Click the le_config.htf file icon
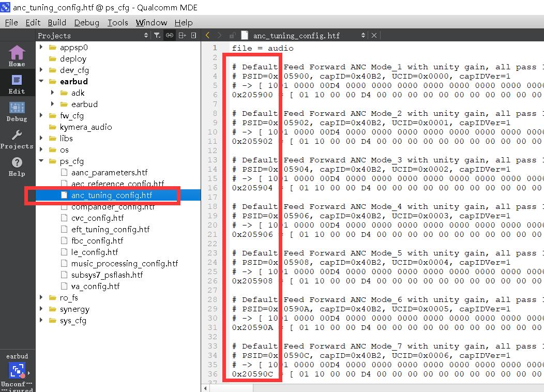The width and height of the screenshot is (544, 392). coord(64,252)
